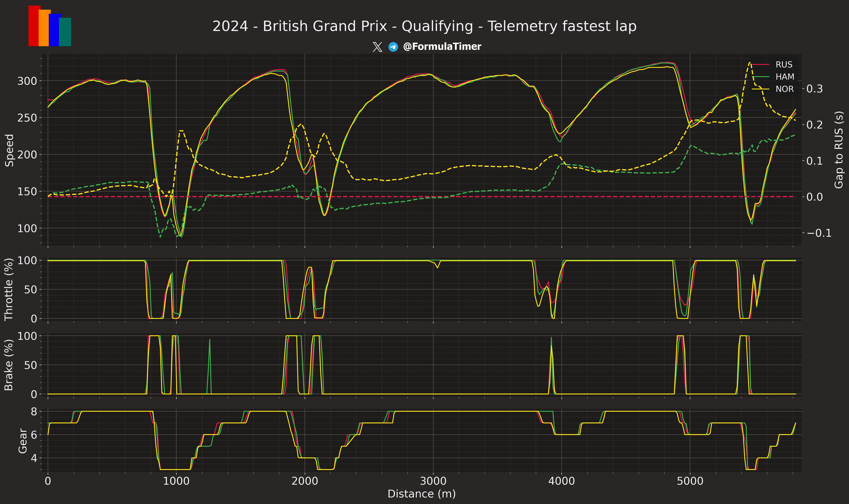Viewport: 849px width, 504px height.
Task: Click the Brake (%) axis label
Action: coord(9,365)
